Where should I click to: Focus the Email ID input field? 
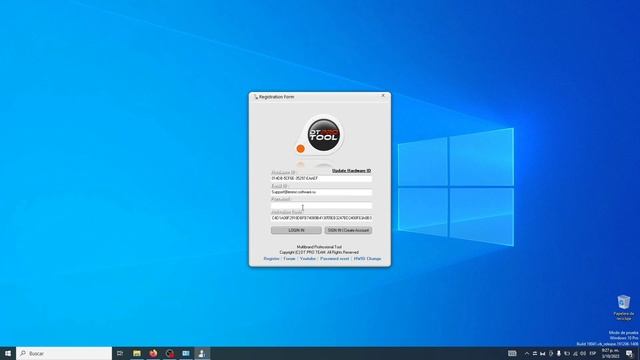[321, 192]
